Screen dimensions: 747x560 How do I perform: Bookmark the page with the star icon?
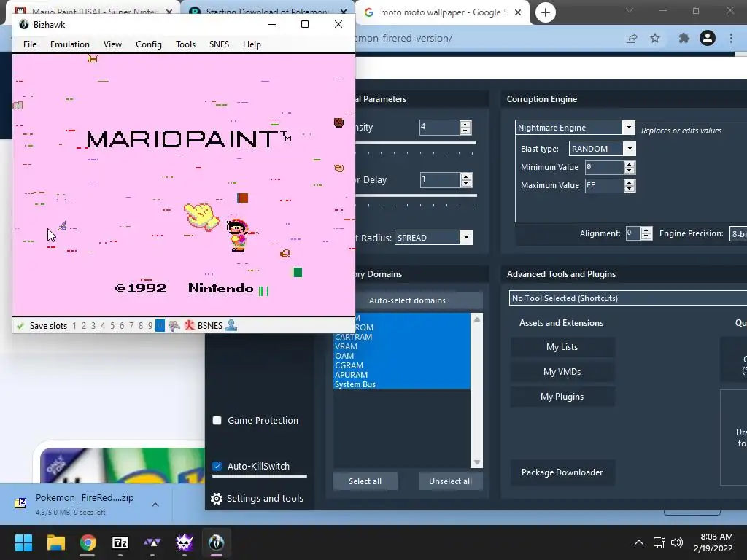tap(655, 38)
